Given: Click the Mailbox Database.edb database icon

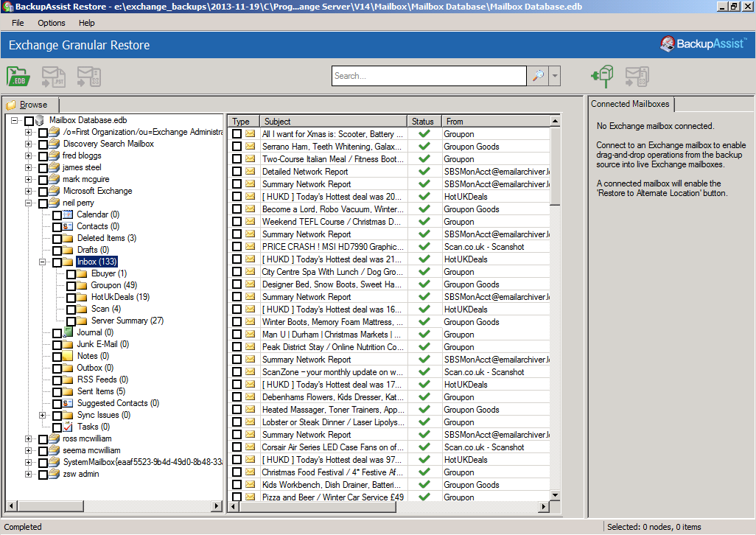Looking at the screenshot, I should click(40, 120).
